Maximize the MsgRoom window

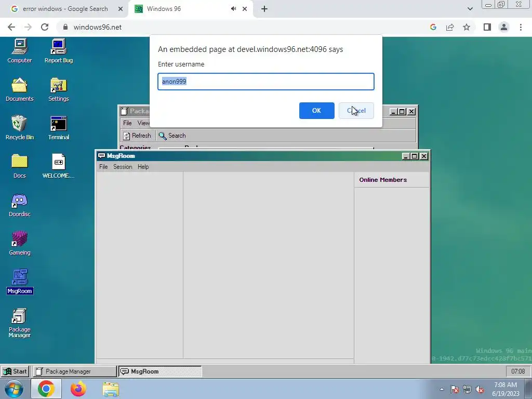(x=415, y=156)
